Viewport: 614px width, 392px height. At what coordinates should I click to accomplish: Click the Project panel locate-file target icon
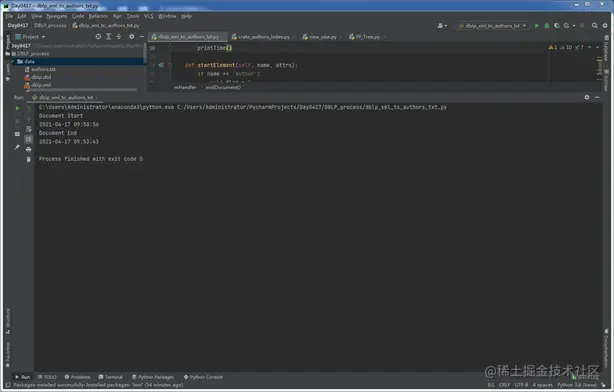click(98, 36)
